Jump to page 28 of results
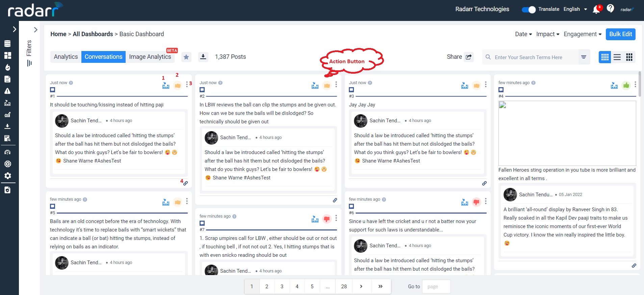Screen dimensions: 644x295 click(x=344, y=287)
